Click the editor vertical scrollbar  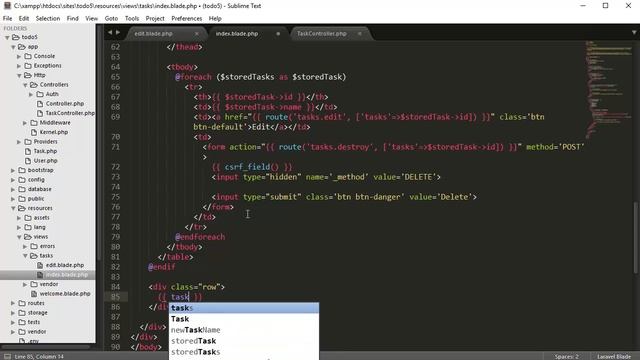(635, 238)
